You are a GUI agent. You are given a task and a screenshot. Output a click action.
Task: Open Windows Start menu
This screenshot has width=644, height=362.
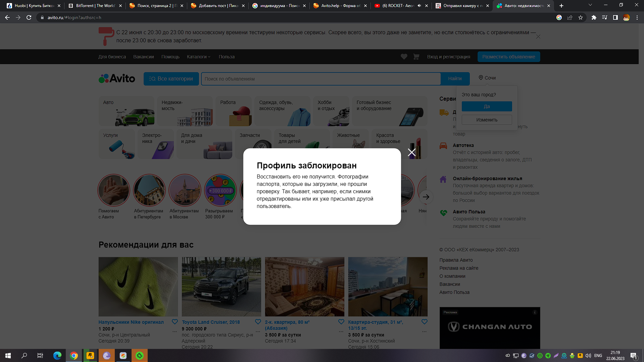click(8, 356)
